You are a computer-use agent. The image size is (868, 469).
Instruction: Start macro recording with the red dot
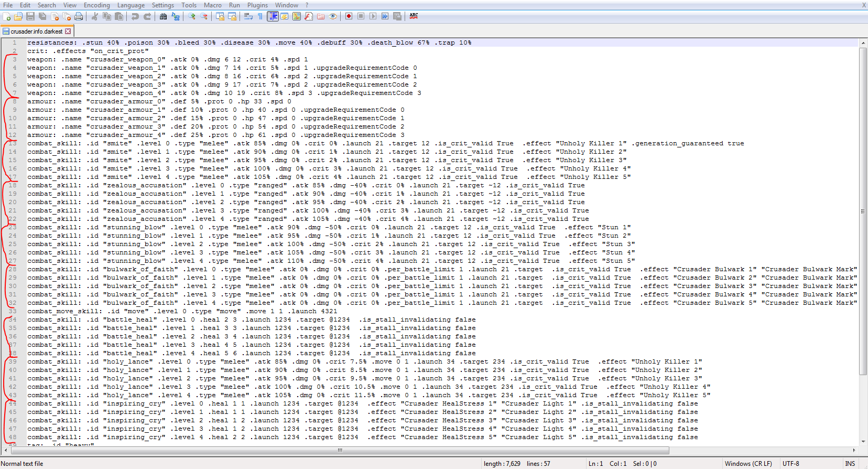[x=349, y=16]
